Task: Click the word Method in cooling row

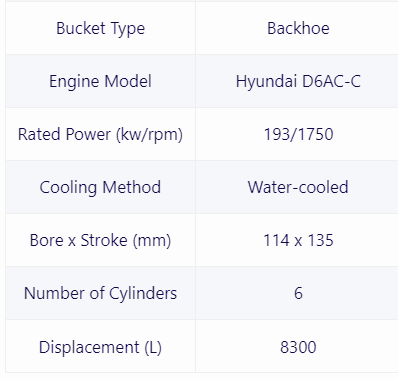Action: coord(132,187)
